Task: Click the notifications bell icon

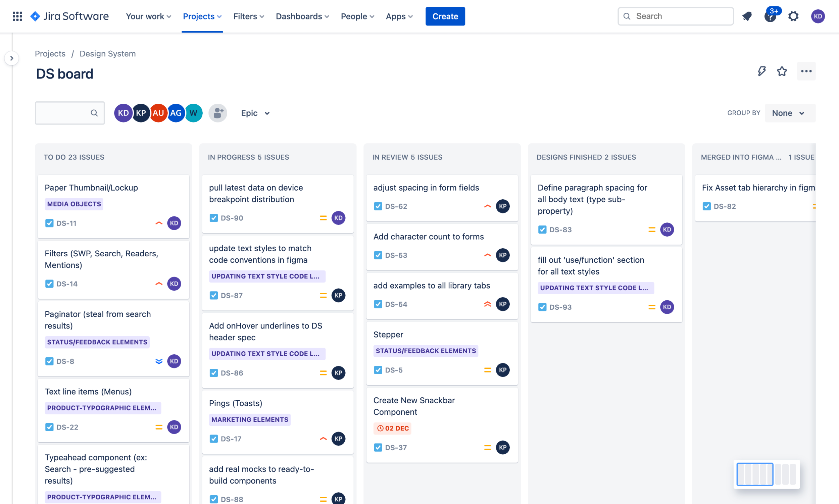Action: [747, 16]
